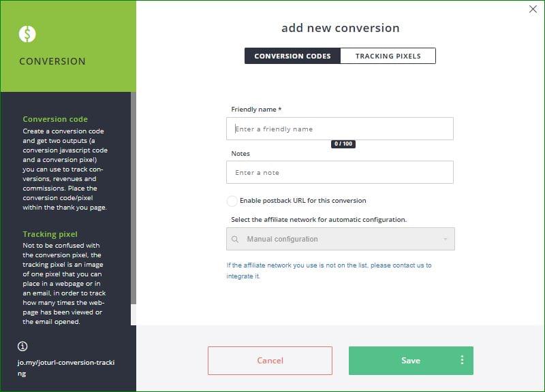Viewport: 545px width, 392px height.
Task: Expand affiliate network list with the arrow
Action: pos(446,240)
